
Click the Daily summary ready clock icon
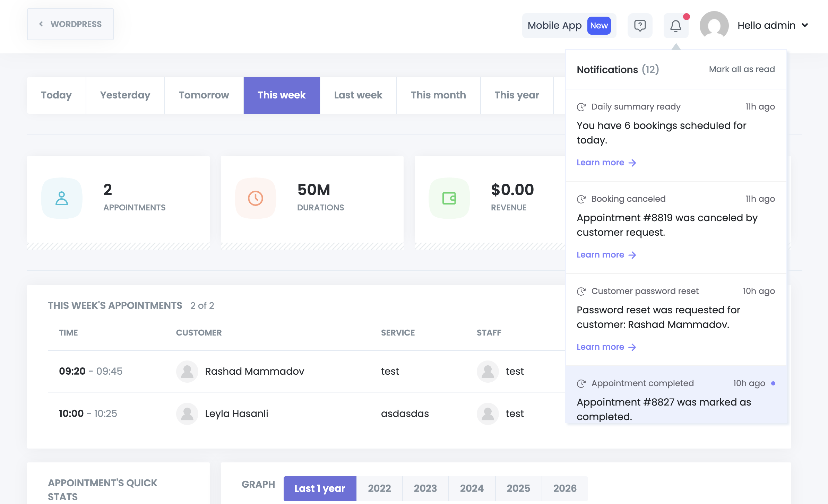click(581, 107)
